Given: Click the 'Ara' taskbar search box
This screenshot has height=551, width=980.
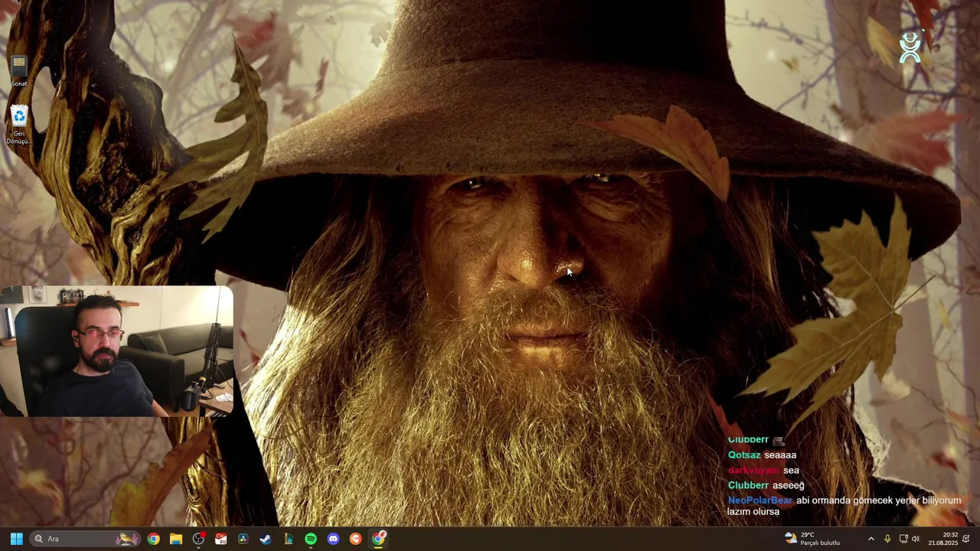Looking at the screenshot, I should pos(85,539).
